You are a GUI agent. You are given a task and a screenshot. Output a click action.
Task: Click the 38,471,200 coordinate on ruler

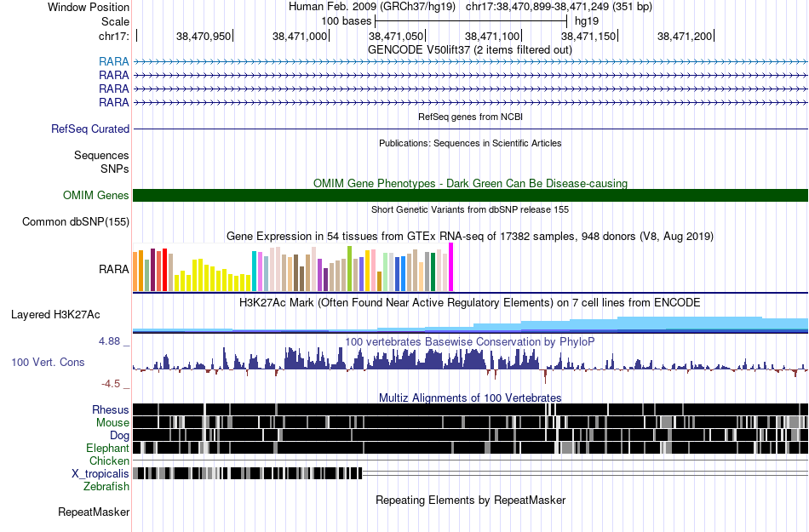point(685,36)
